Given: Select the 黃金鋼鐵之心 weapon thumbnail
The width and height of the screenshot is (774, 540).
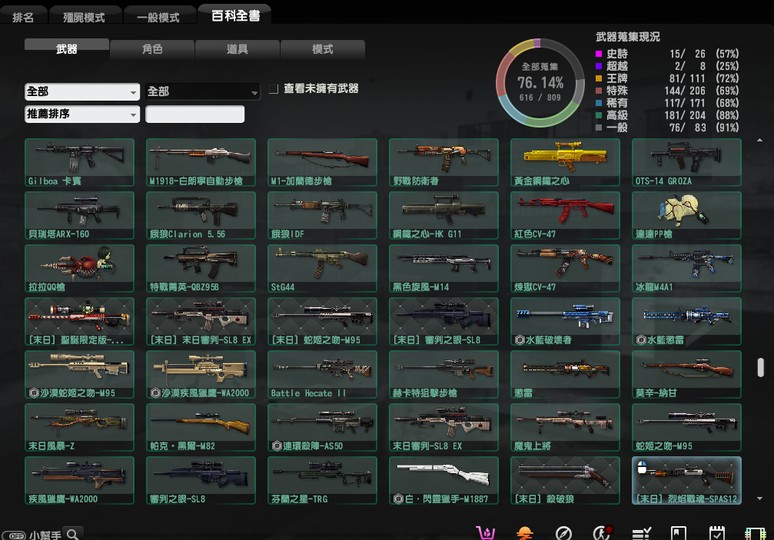Looking at the screenshot, I should pos(565,162).
